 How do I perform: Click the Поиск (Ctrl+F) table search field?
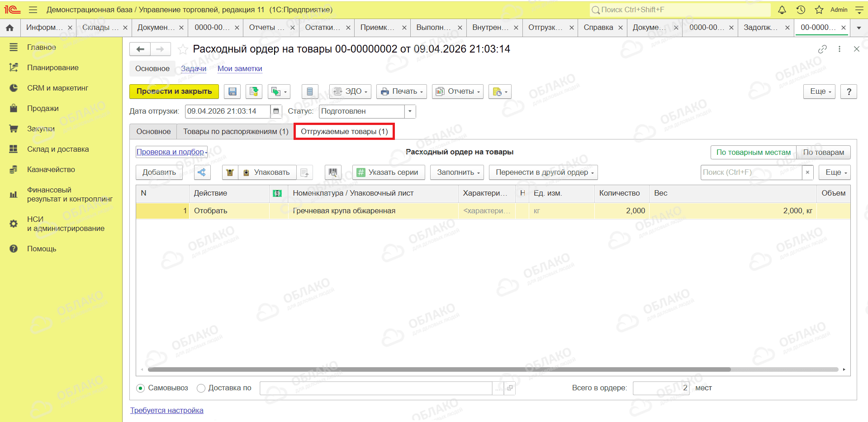click(751, 173)
